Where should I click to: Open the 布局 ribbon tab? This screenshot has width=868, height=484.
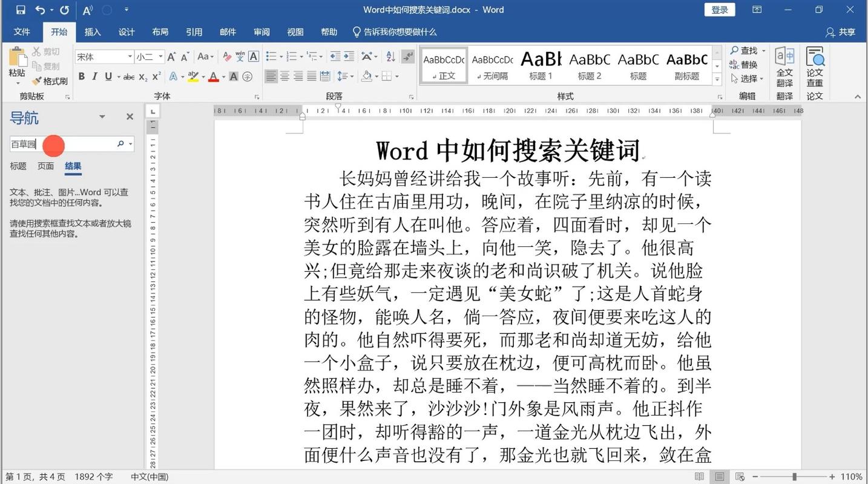point(160,32)
